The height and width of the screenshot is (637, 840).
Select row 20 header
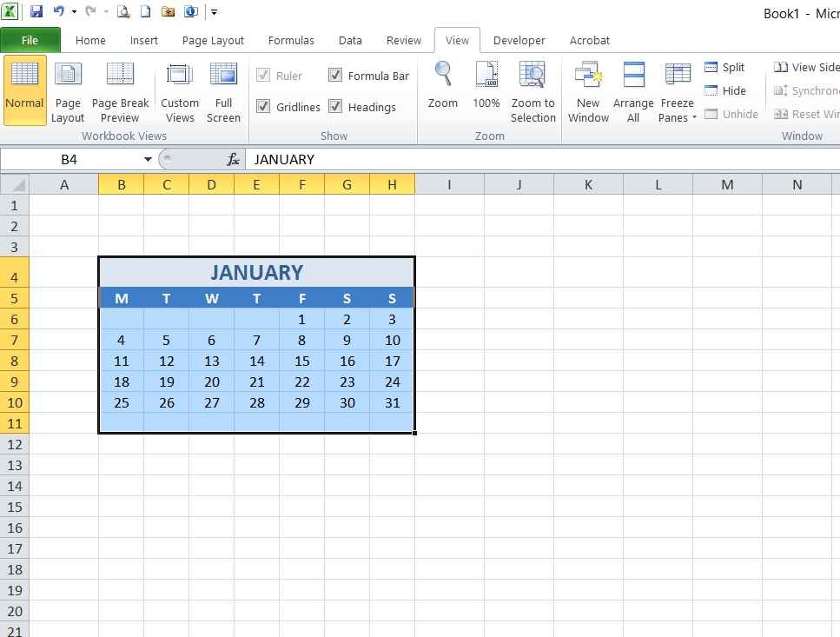pos(15,611)
